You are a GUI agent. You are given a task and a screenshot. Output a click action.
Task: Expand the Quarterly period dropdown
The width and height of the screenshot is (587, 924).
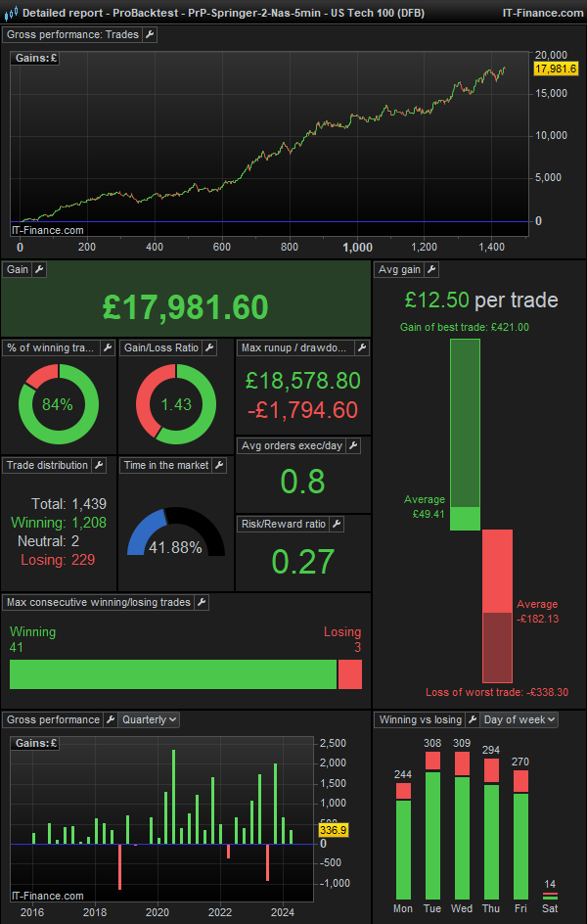pyautogui.click(x=149, y=719)
